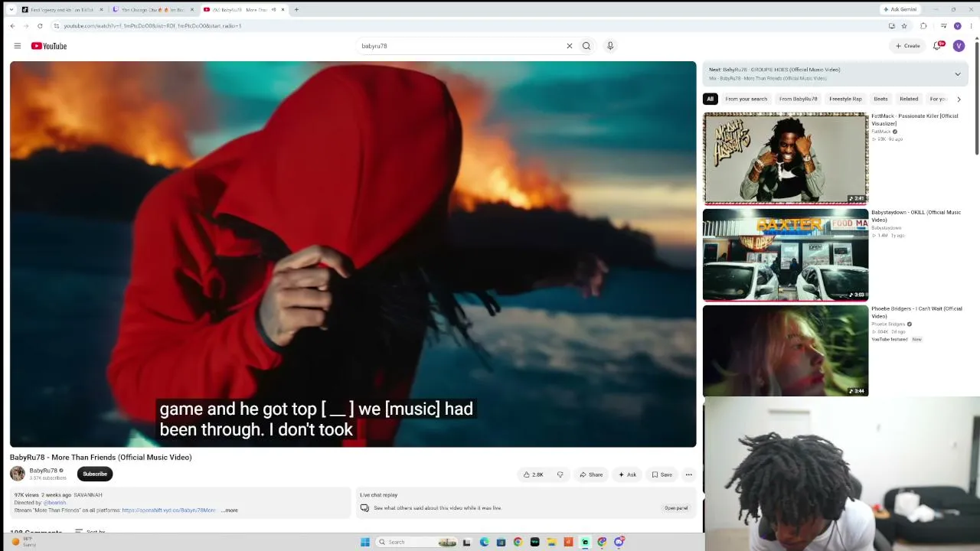The image size is (980, 551).
Task: Click the Windows taskbar Search box
Action: point(417,542)
